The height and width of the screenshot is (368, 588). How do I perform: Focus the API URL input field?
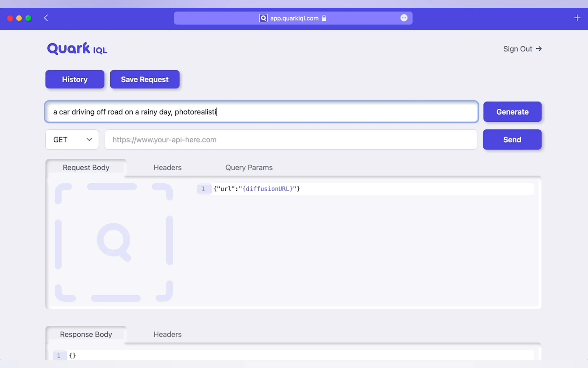pyautogui.click(x=291, y=140)
